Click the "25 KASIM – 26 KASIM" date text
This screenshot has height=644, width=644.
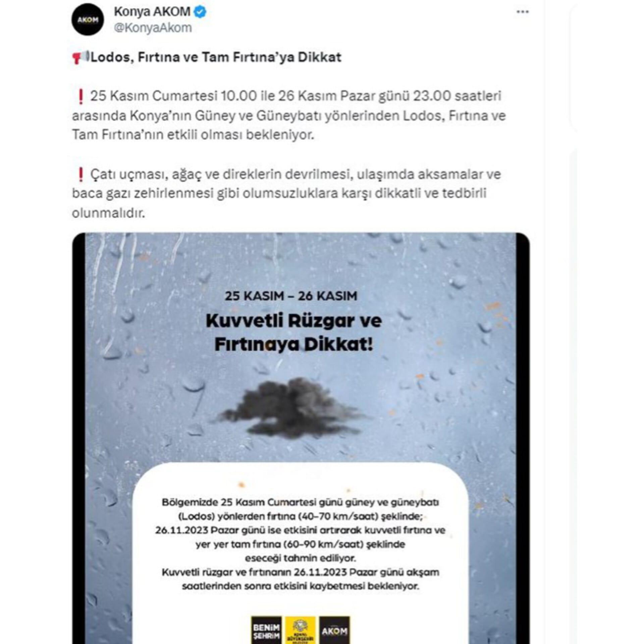[291, 296]
